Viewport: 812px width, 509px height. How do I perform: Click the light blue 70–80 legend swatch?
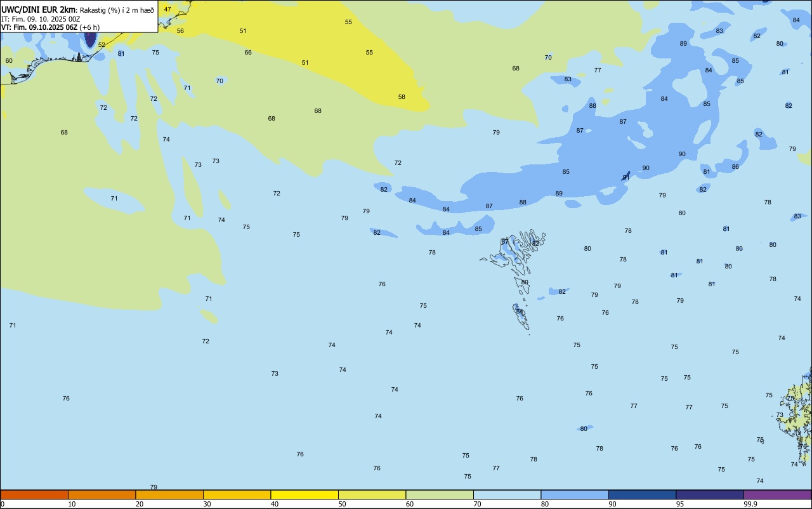(507, 494)
